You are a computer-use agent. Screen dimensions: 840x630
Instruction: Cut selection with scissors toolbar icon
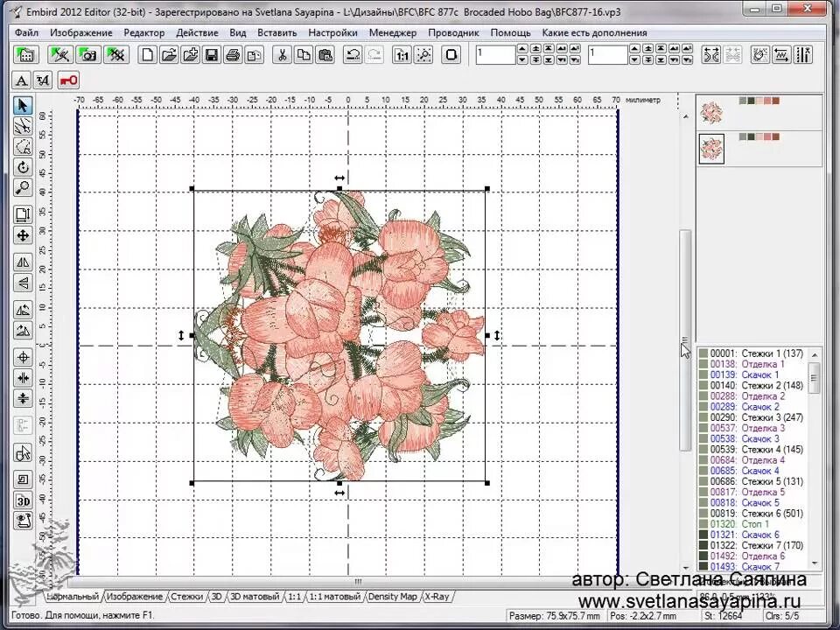(282, 54)
